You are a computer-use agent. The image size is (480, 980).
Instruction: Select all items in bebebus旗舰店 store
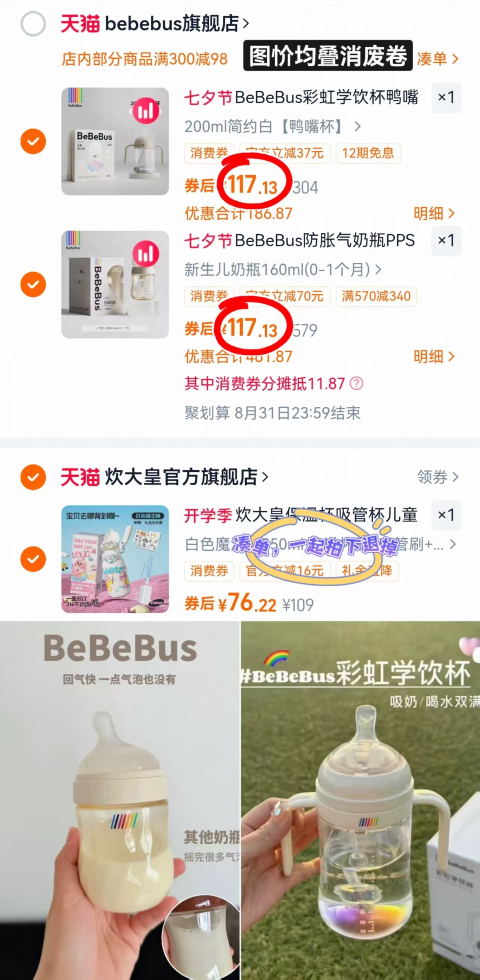point(33,24)
